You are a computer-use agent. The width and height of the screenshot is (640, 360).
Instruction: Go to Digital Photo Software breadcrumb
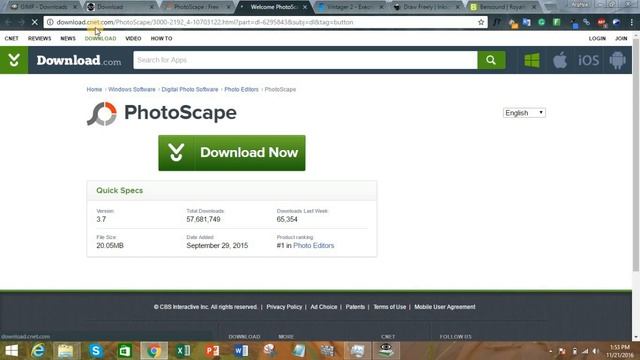pyautogui.click(x=190, y=89)
